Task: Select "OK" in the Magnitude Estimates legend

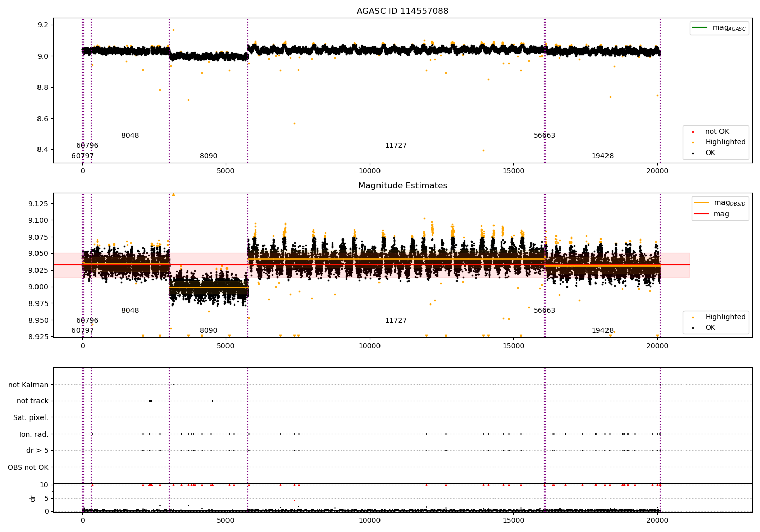Action: [710, 328]
